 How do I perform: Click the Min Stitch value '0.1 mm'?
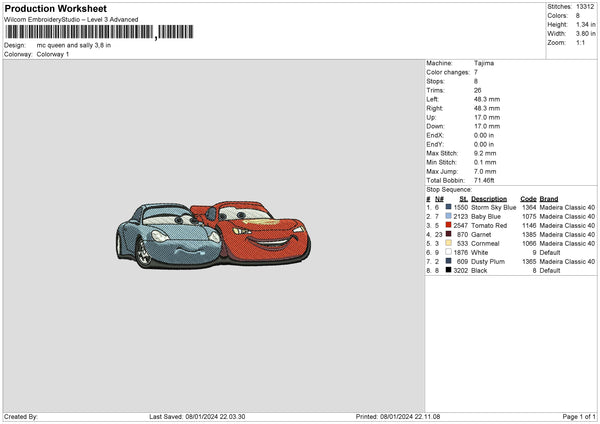click(x=485, y=162)
